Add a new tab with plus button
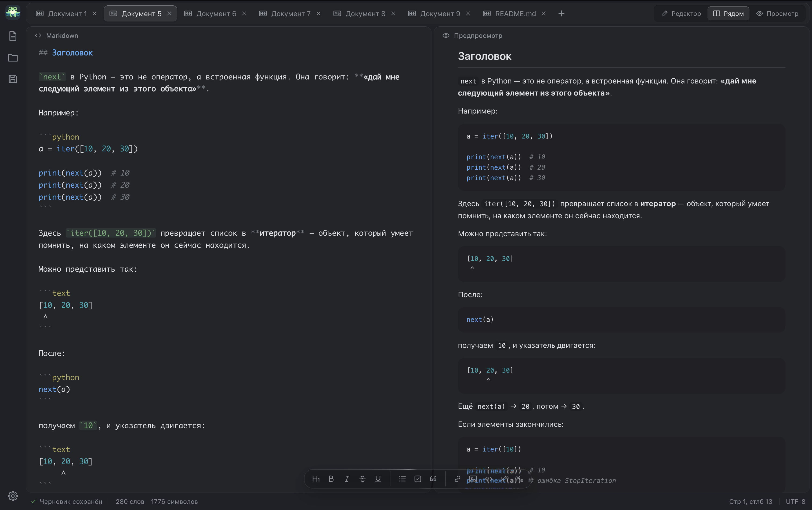Image resolution: width=812 pixels, height=510 pixels. (561, 13)
